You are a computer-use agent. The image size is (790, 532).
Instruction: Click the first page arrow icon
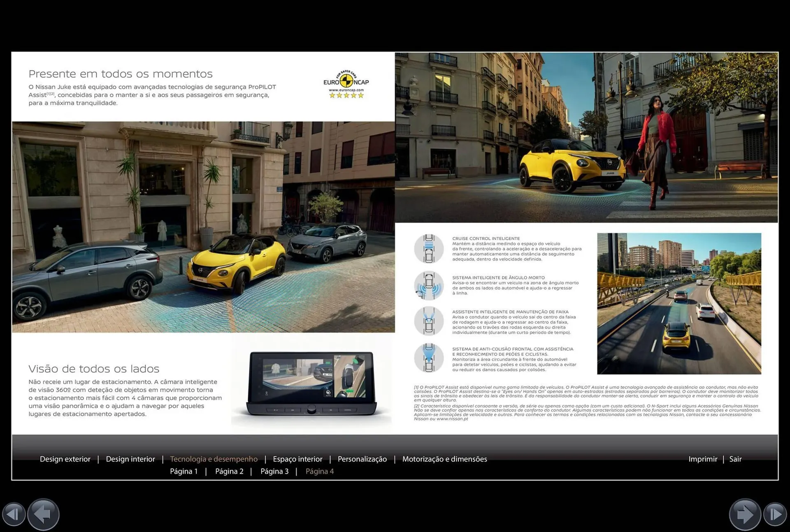tap(14, 514)
